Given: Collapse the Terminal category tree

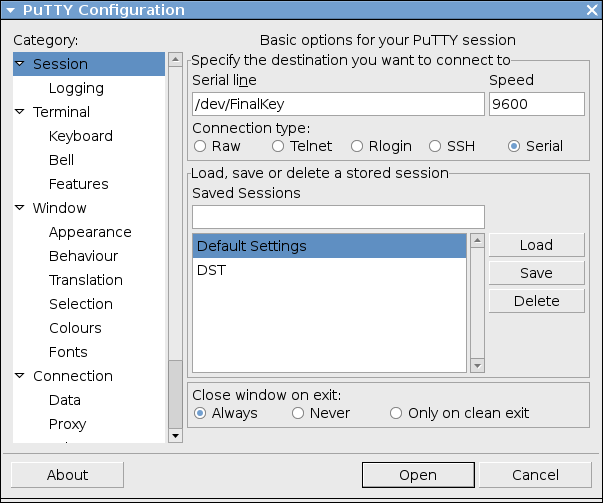Looking at the screenshot, I should click(20, 112).
